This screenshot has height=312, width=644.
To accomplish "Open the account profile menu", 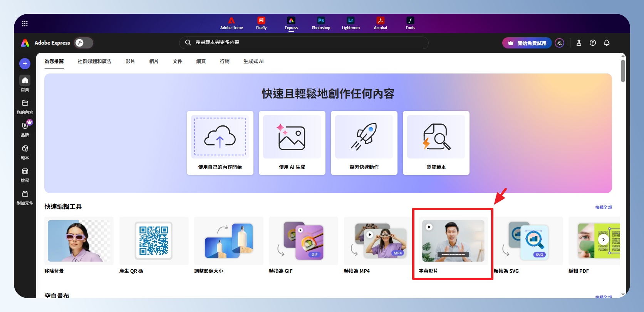I will (x=560, y=43).
